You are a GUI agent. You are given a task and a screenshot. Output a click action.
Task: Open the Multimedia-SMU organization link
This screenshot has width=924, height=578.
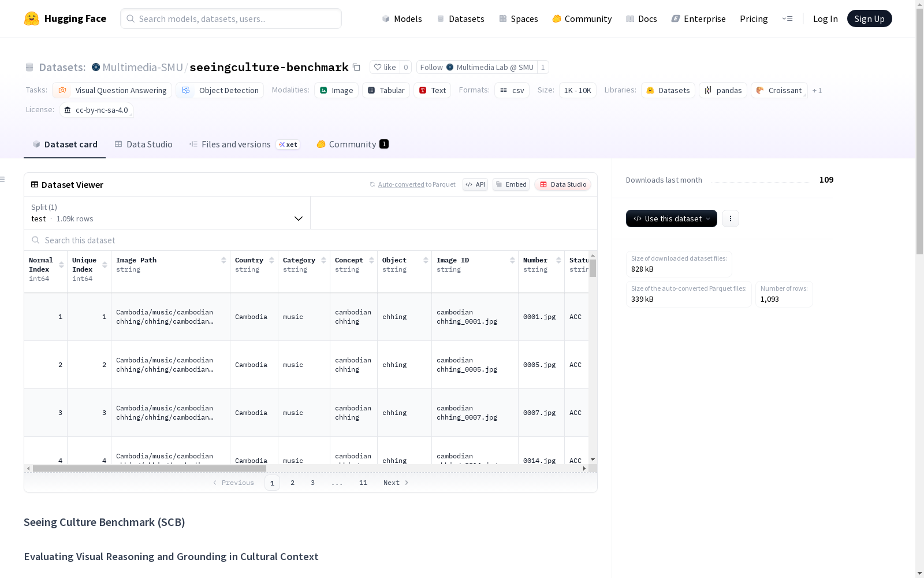(x=143, y=67)
